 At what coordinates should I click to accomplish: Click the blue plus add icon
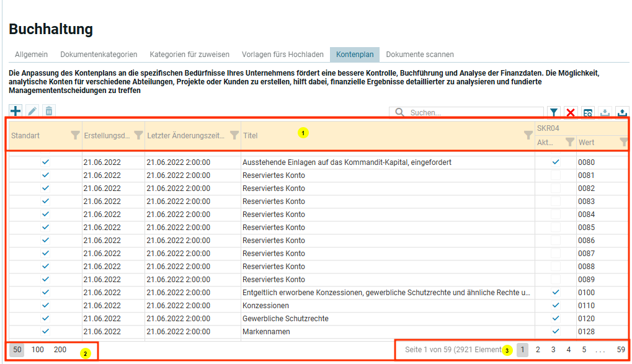pos(16,111)
